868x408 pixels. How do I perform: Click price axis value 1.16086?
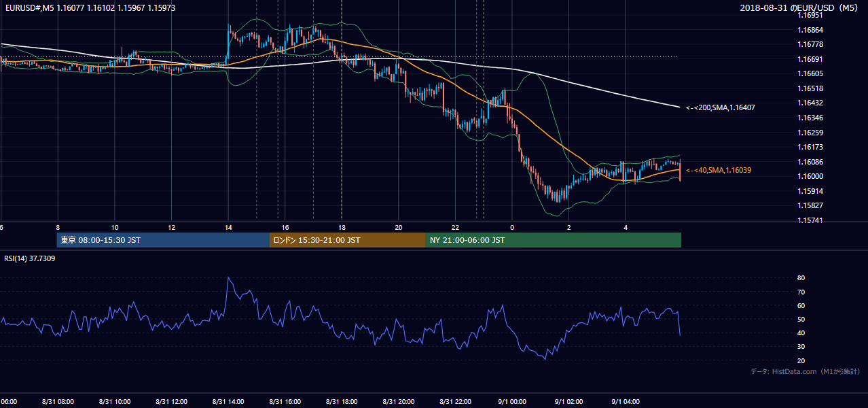[x=810, y=162]
